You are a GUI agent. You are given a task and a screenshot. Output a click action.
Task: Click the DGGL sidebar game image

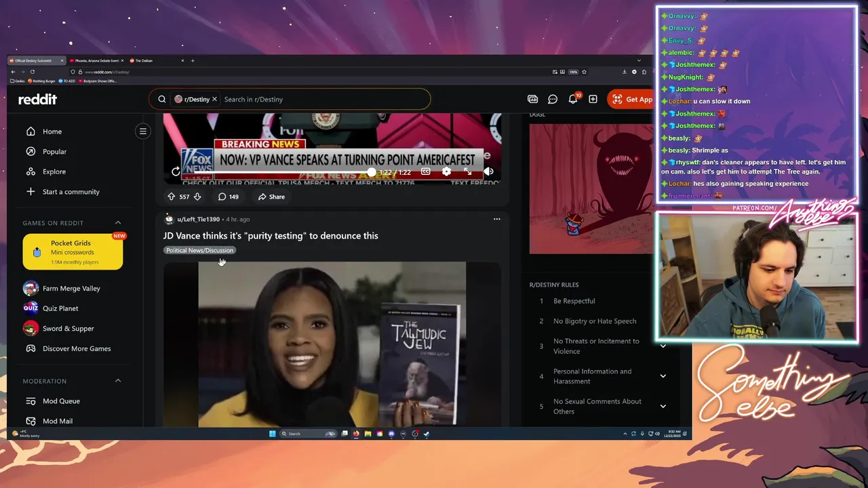click(591, 188)
